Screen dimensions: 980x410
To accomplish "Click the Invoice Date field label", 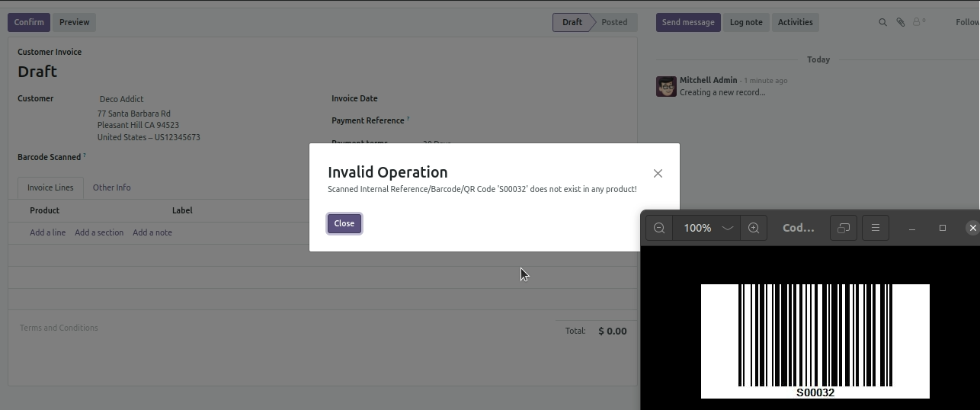I will (354, 98).
